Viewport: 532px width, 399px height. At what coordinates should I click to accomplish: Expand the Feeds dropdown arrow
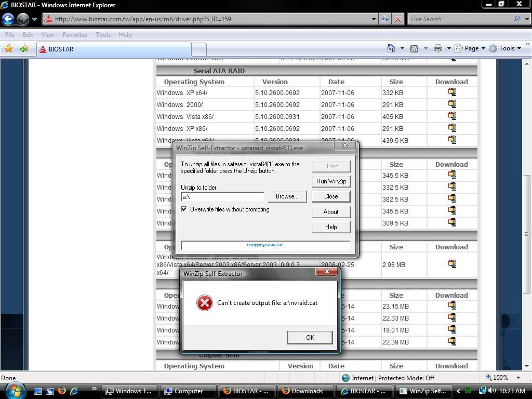pyautogui.click(x=425, y=48)
